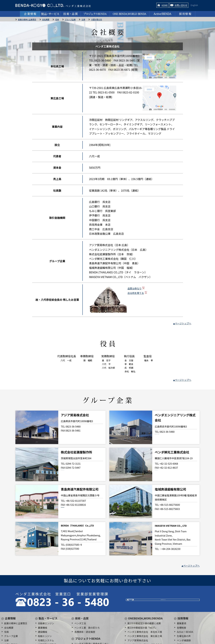Open the 採用情報 navigation tab
215x644 pixels.
point(185,14)
